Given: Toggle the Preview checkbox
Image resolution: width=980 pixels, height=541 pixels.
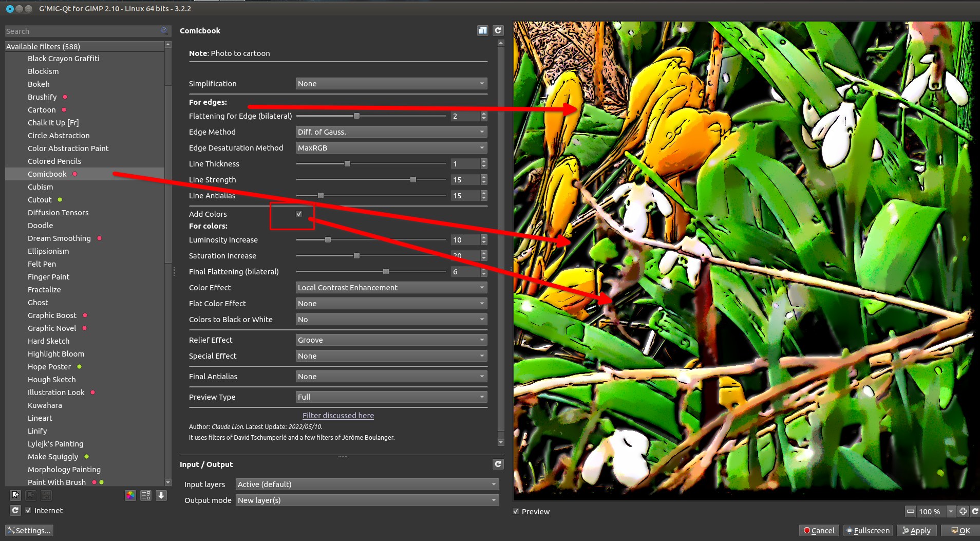Looking at the screenshot, I should tap(516, 512).
